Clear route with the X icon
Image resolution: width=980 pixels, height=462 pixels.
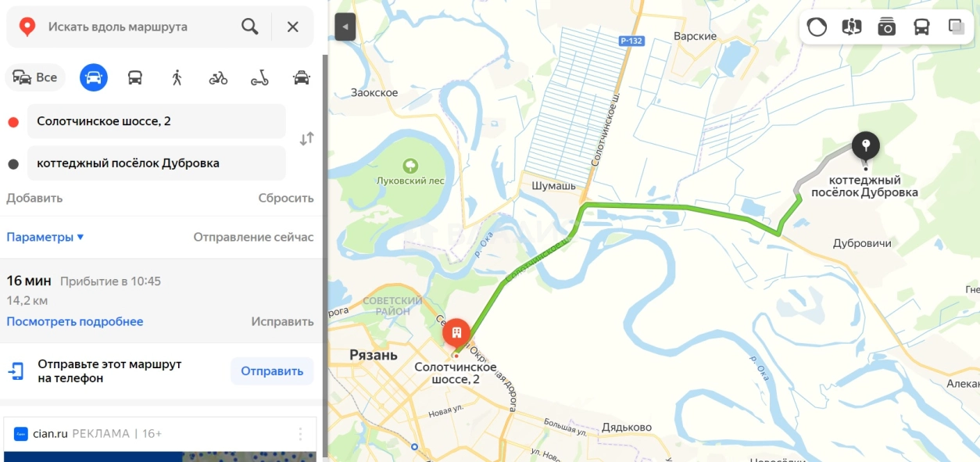point(293,27)
